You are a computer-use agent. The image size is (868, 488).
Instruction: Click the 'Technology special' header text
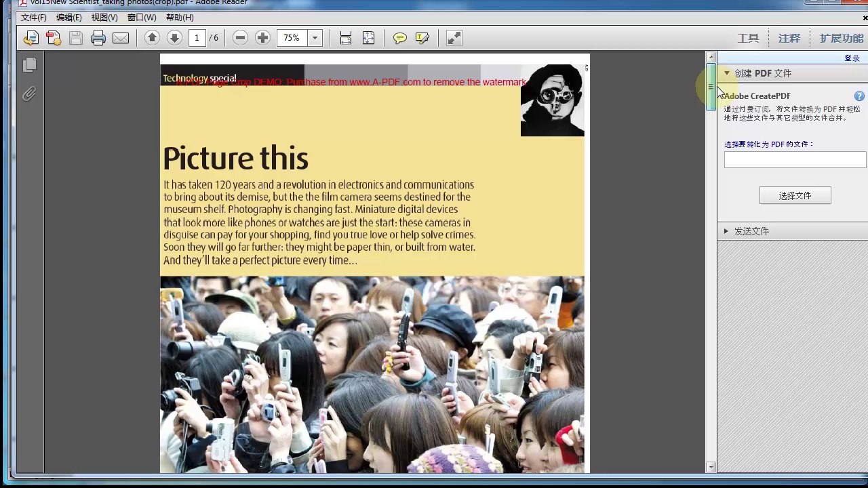(199, 79)
